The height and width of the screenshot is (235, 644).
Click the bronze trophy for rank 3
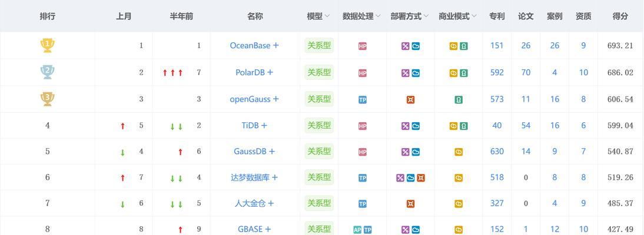click(x=48, y=99)
